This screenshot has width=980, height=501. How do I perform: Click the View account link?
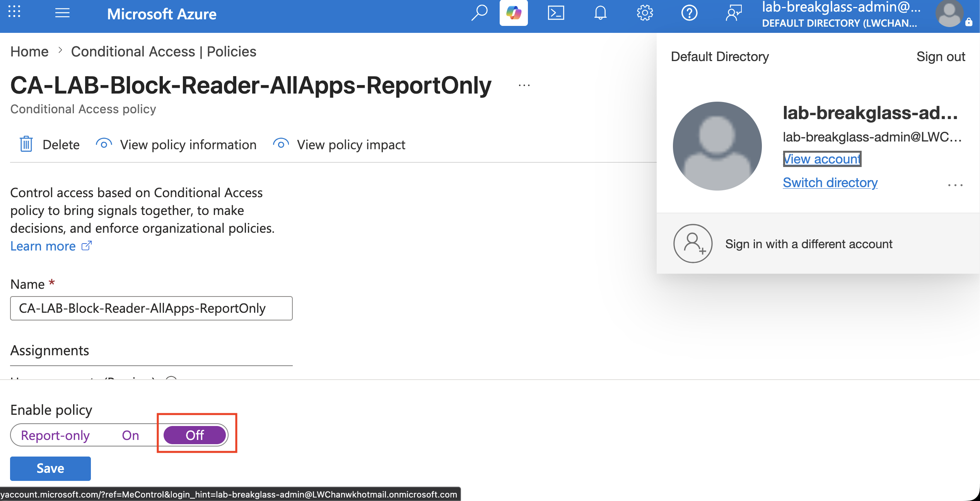click(822, 159)
